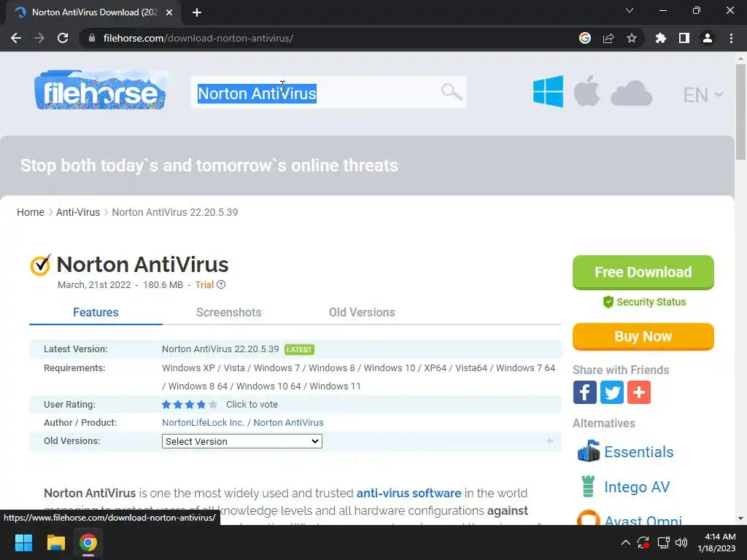This screenshot has width=747, height=560.
Task: Close the Norton AntiVirus Download tab
Action: [169, 12]
